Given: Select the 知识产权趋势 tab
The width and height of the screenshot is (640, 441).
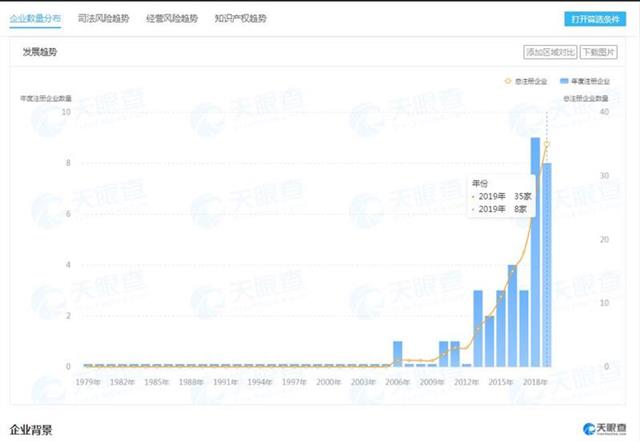Looking at the screenshot, I should (241, 19).
